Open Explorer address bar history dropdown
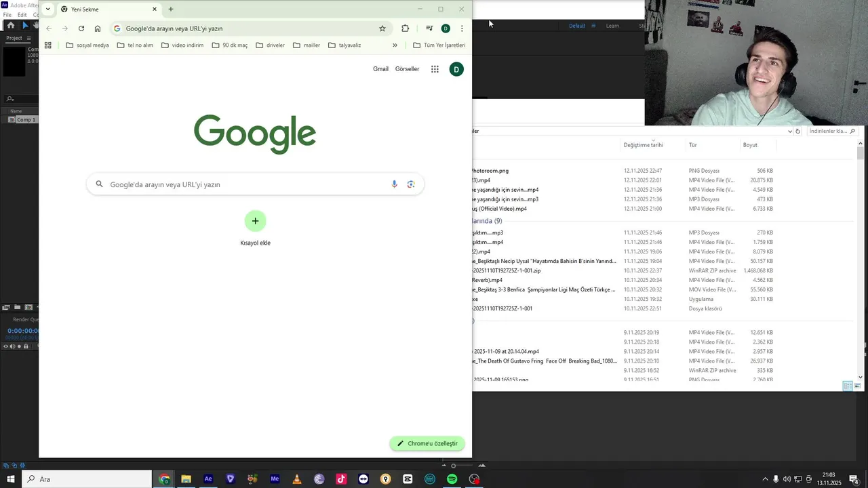 pyautogui.click(x=790, y=131)
